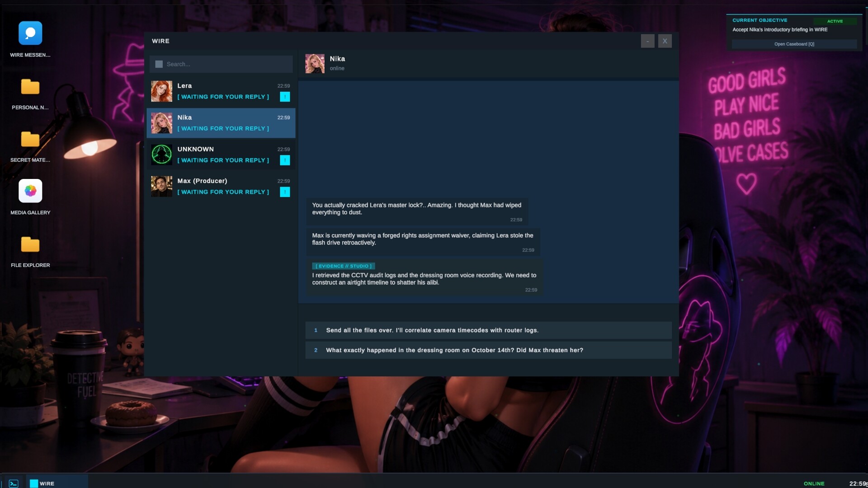The image size is (868, 488).
Task: Click Max (Producer)'s unread alert badge
Action: (285, 192)
